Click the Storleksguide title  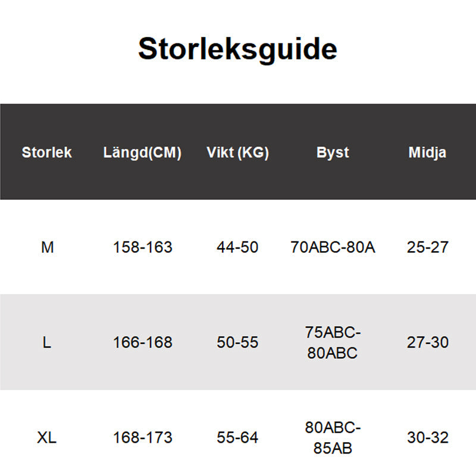tap(237, 49)
